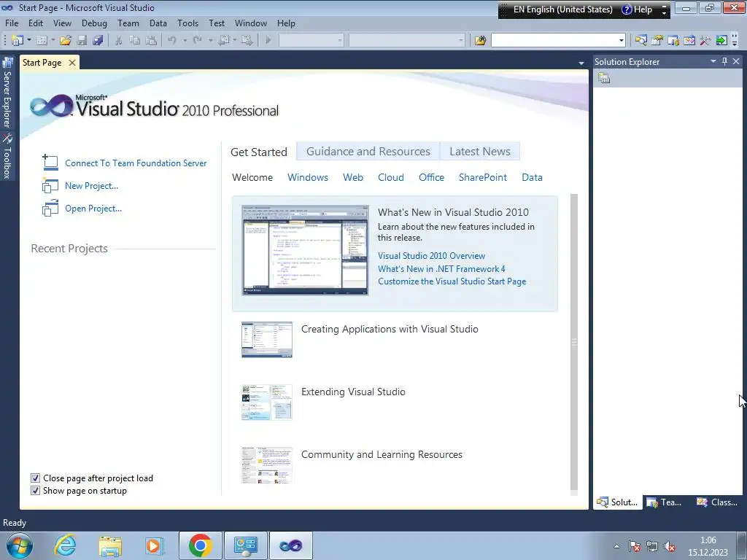Screen dimensions: 747x560
Task: Open Visual Studio 2010 Overview link
Action: pos(431,256)
